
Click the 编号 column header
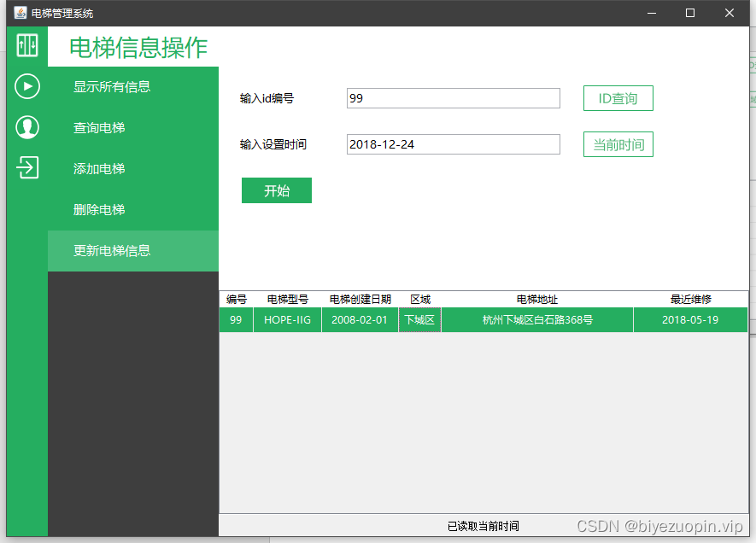[236, 299]
